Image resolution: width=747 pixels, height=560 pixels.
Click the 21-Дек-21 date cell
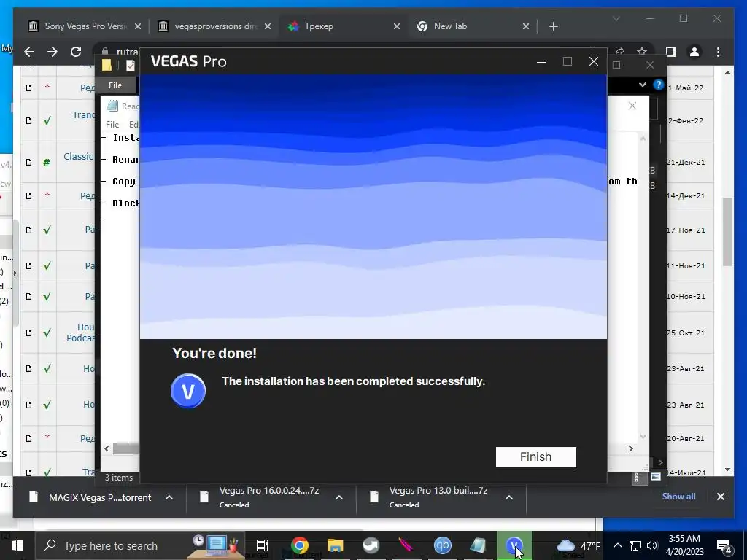point(686,162)
